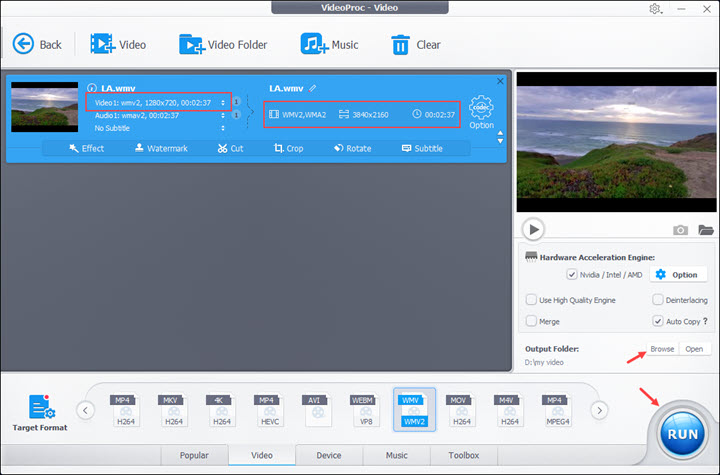Start conversion with RUN button
The image size is (720, 475).
(682, 434)
